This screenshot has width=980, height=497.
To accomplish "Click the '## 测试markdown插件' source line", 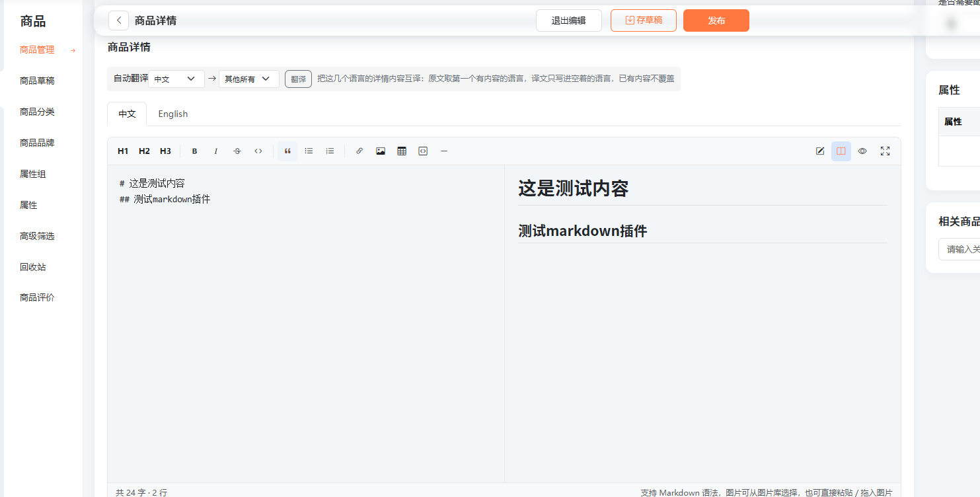I will pyautogui.click(x=165, y=199).
